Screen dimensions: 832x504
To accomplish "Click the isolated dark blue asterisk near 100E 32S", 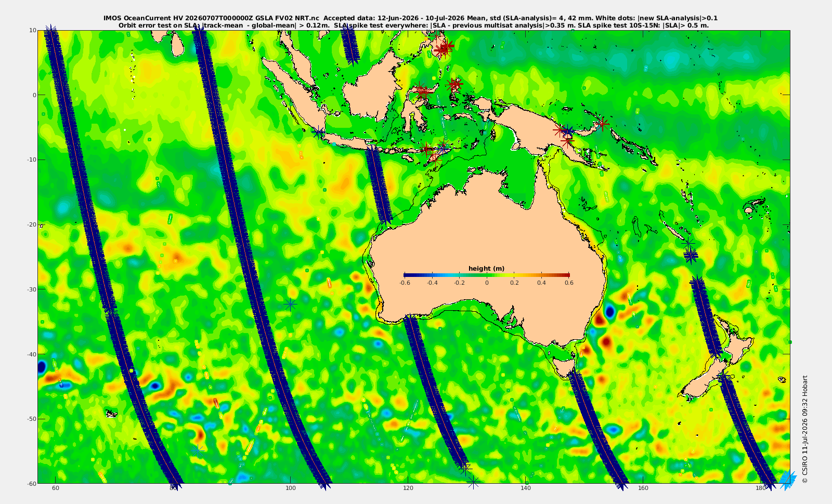I will pyautogui.click(x=290, y=304).
